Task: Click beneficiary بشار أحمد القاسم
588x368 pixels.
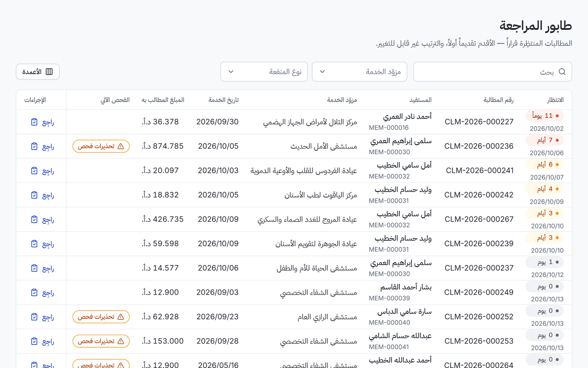Action: point(406,287)
